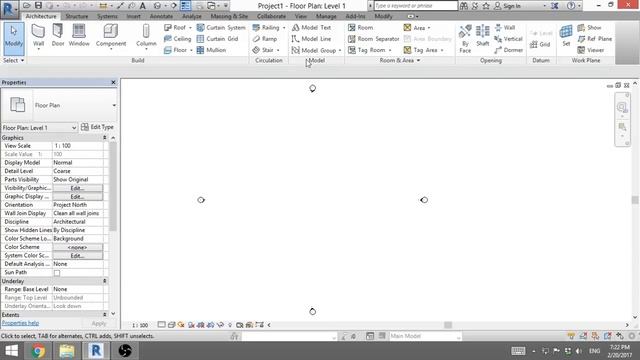Create opening By Face
Screen dimensions: 640x360
[465, 39]
